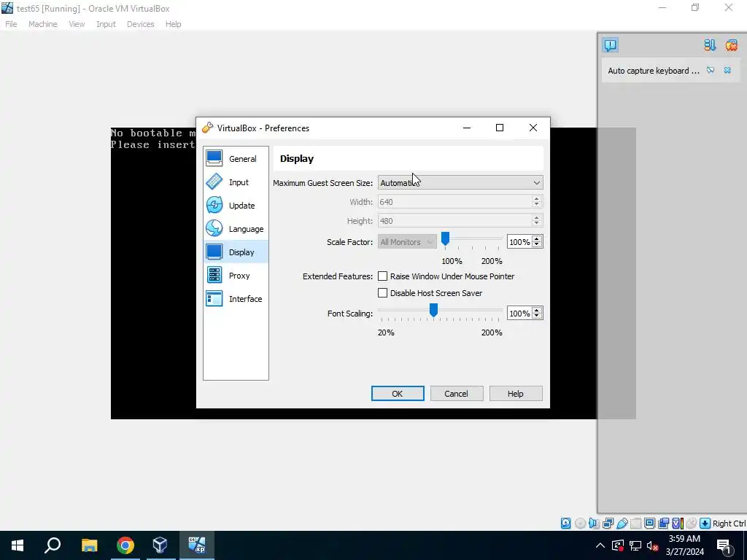This screenshot has height=560, width=747.
Task: Open the Machine menu
Action: [42, 24]
